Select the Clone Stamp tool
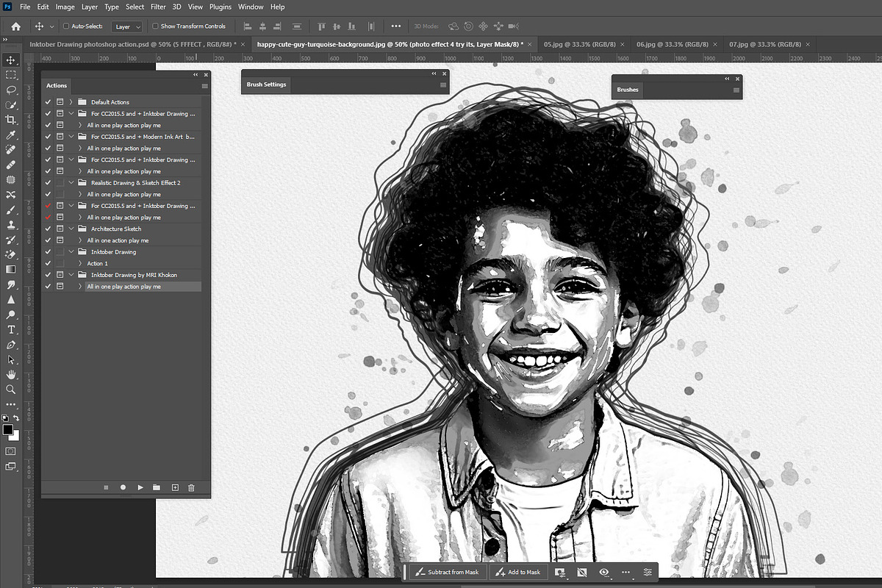 point(11,224)
